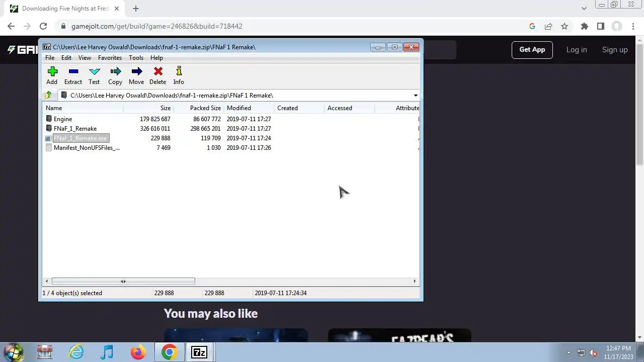The width and height of the screenshot is (644, 362).
Task: Open Internet Explorer from taskbar
Action: (x=76, y=352)
